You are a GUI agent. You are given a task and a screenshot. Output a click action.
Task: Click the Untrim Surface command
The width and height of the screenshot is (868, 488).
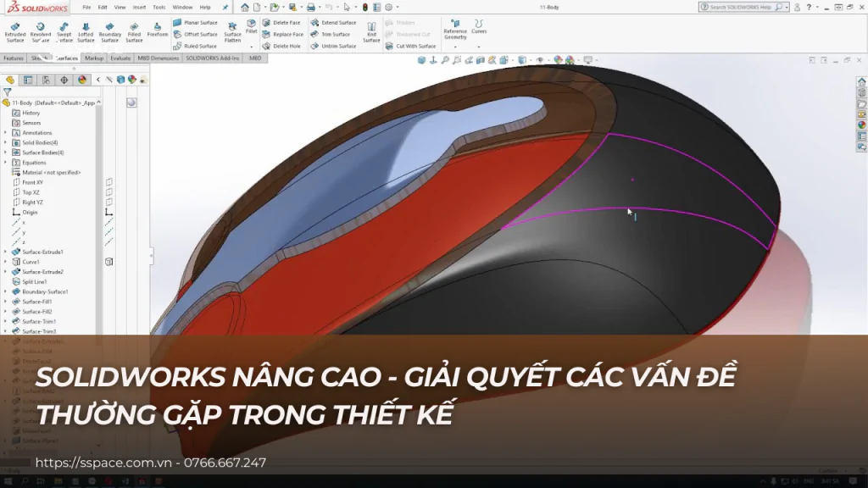[x=333, y=46]
